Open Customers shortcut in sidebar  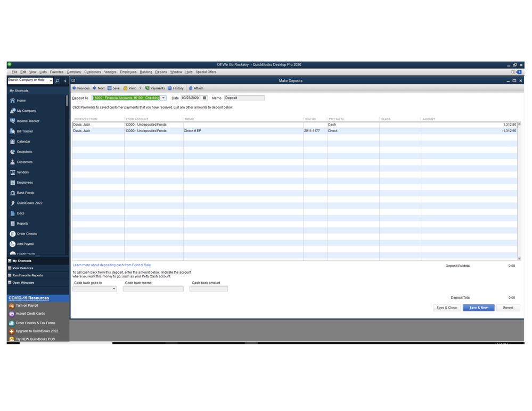[x=21, y=162]
